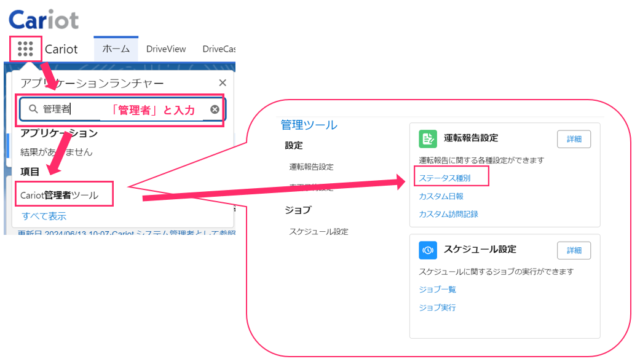Select スケジュール設定 in the sidebar
The image size is (640, 364).
(319, 232)
